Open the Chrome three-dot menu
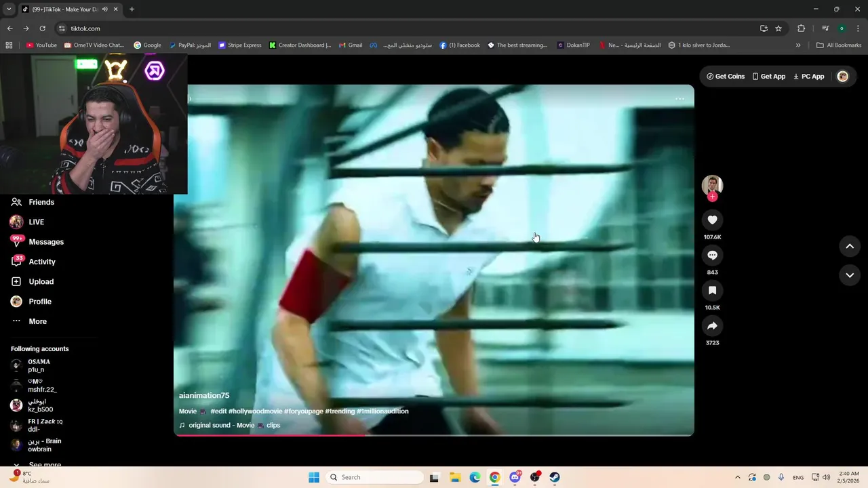The image size is (868, 488). click(x=858, y=28)
